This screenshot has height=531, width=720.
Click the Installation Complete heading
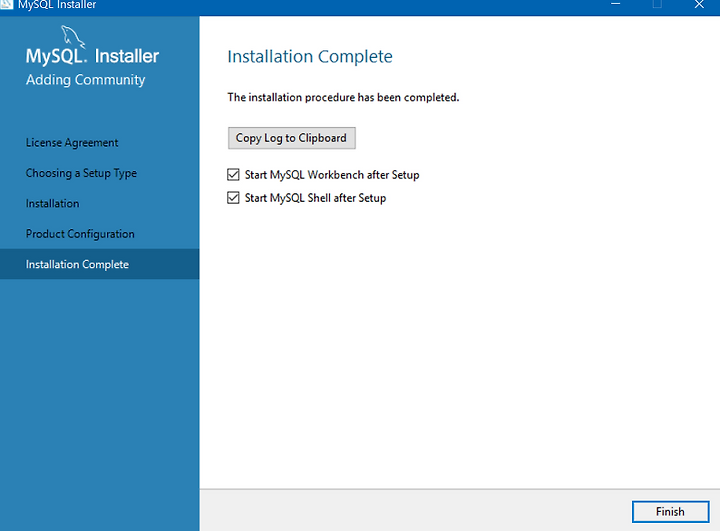(x=310, y=56)
